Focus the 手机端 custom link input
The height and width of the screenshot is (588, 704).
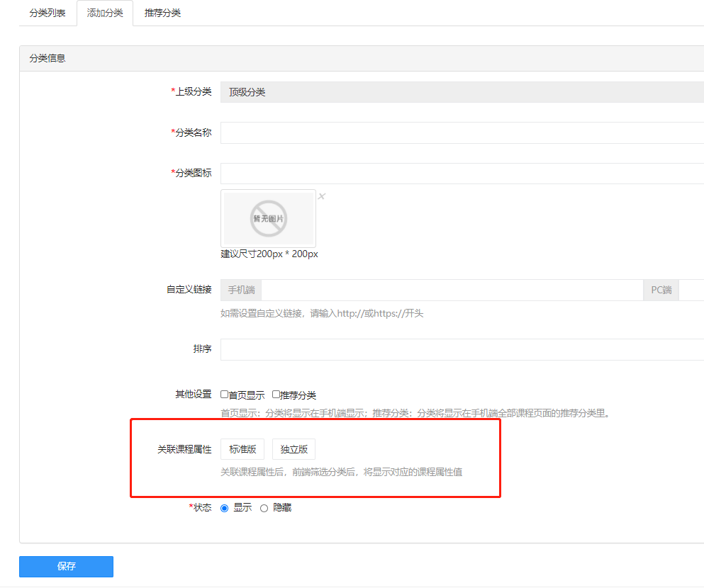[x=452, y=290]
